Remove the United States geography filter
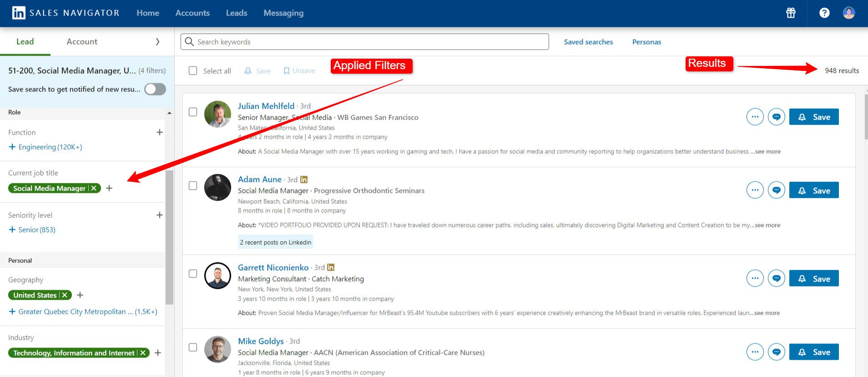Image resolution: width=868 pixels, height=377 pixels. pos(65,295)
